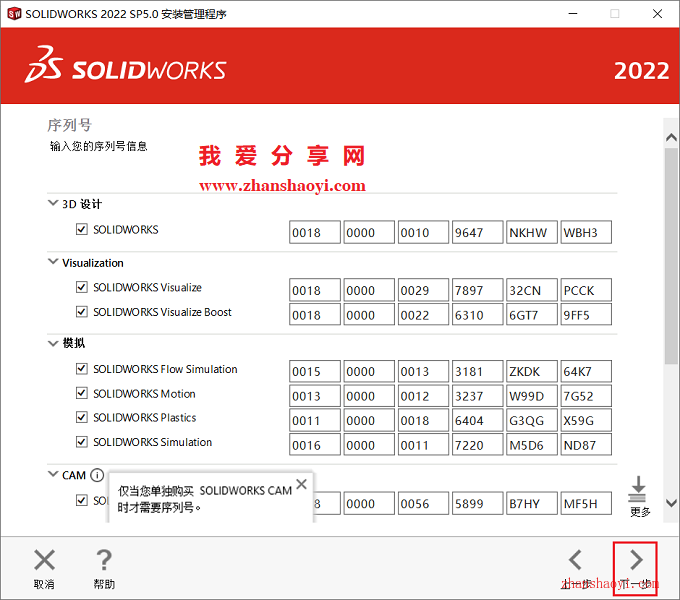The height and width of the screenshot is (600, 680).
Task: Open Help question mark icon
Action: click(104, 560)
